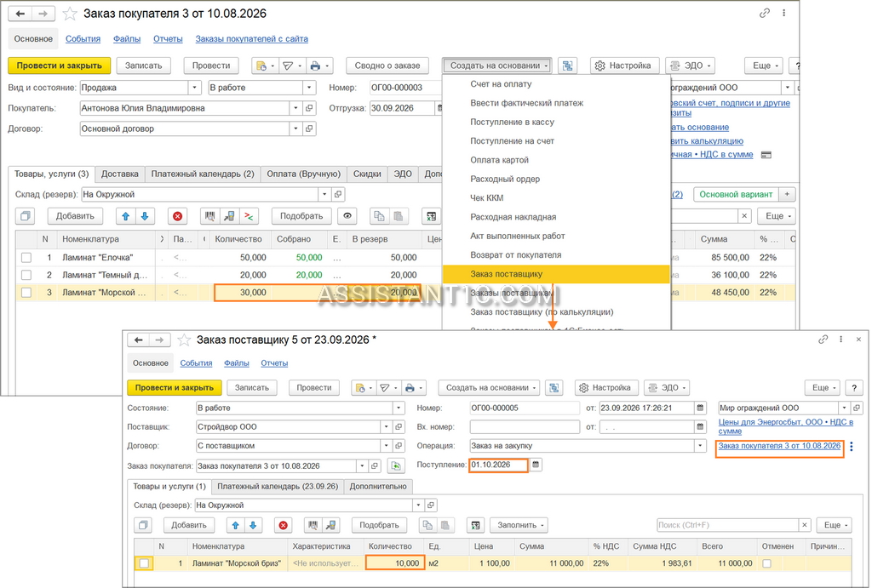Screen dimensions: 872x588
Task: Click "Сводно о заказе" button
Action: [387, 66]
